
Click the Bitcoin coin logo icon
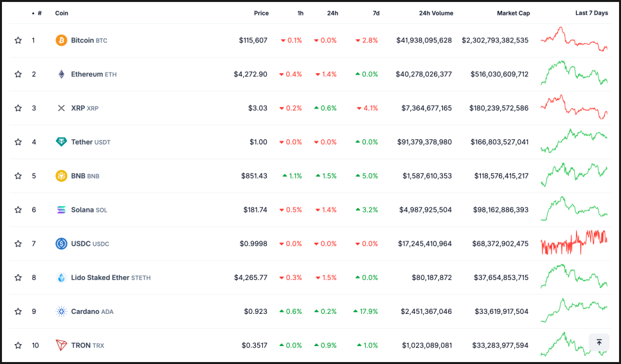pyautogui.click(x=61, y=40)
